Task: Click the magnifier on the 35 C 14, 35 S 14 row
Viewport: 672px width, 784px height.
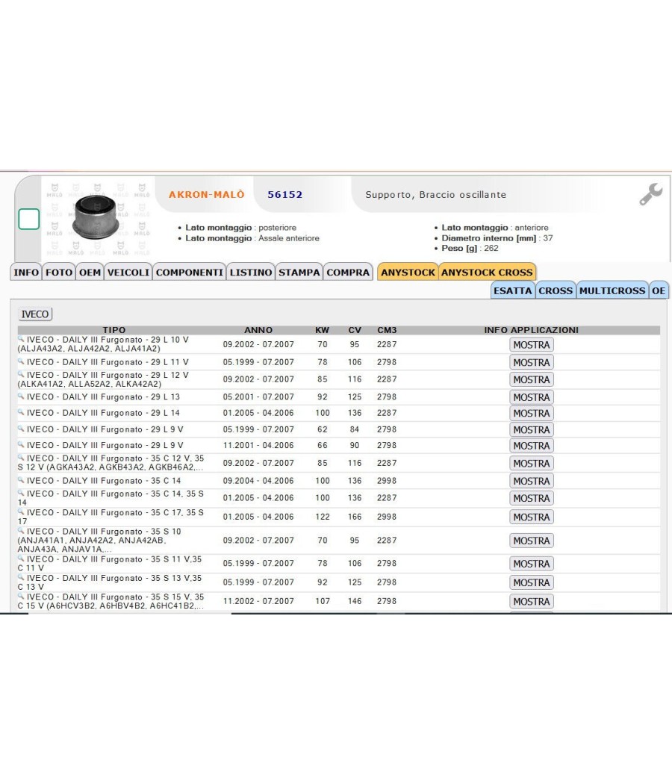Action: pos(21,493)
